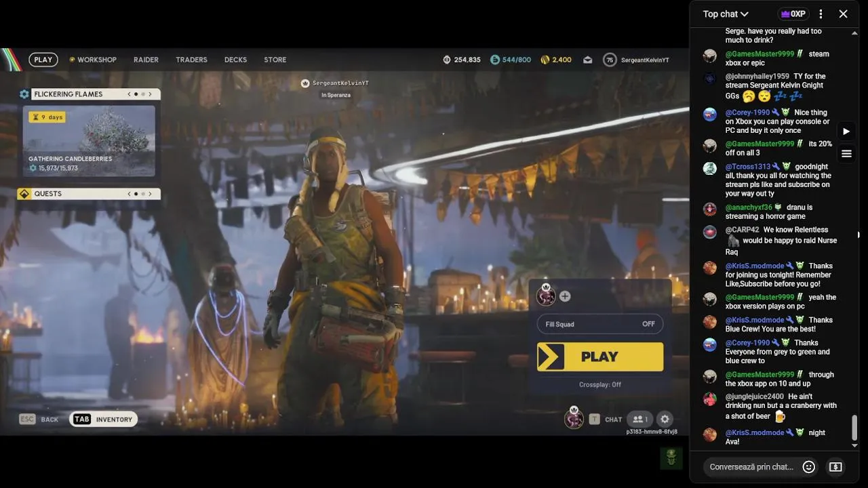This screenshot has height=488, width=868.
Task: Open YouTube chat more options menu
Action: tap(821, 14)
